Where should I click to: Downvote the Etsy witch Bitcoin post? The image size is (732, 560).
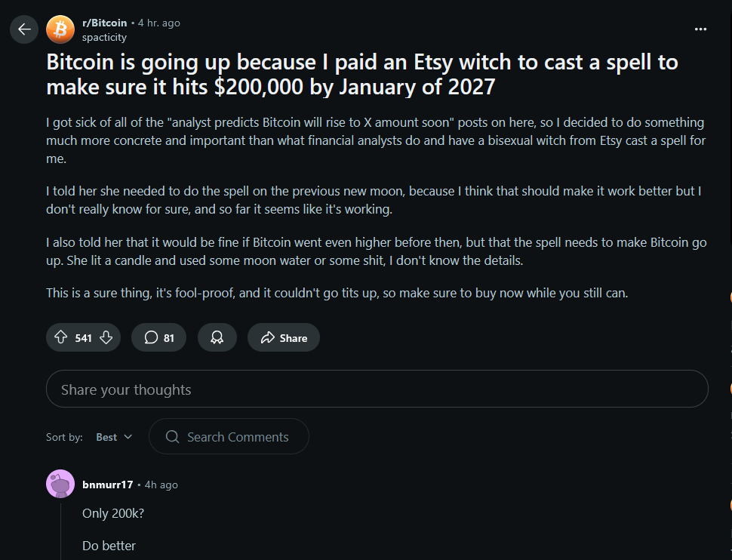[106, 338]
